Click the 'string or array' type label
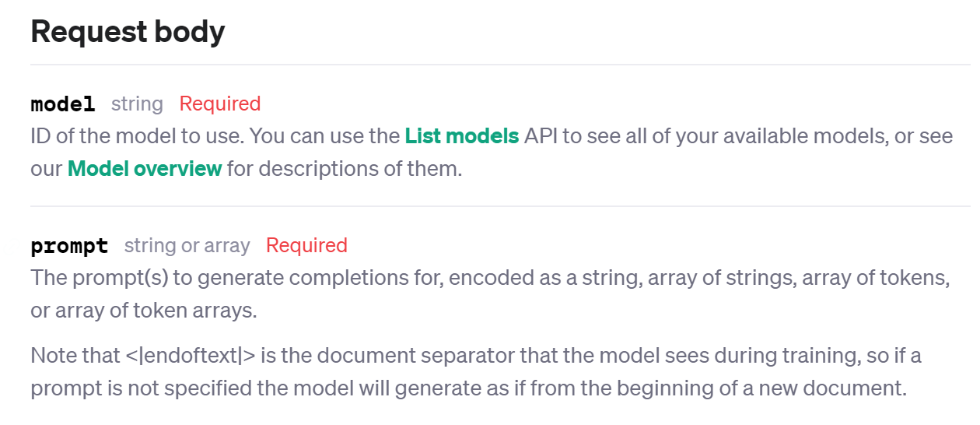Viewport: 980px width, 425px height. tap(187, 246)
